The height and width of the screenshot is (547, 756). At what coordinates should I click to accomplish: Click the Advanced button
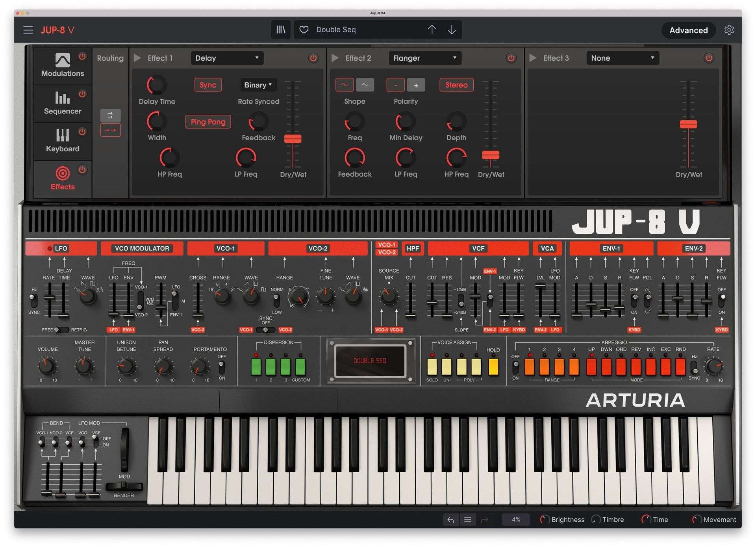(x=688, y=30)
